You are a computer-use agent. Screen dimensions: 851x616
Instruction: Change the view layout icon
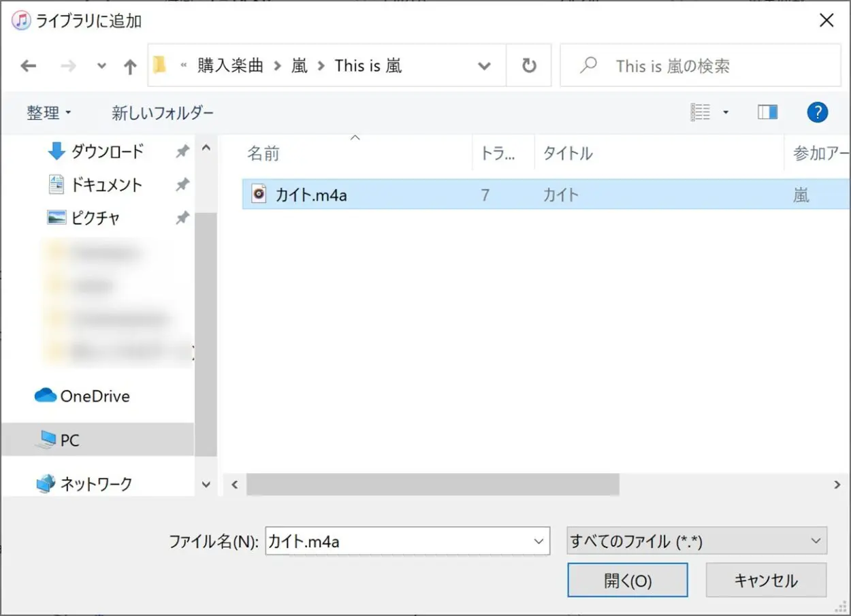(x=701, y=112)
